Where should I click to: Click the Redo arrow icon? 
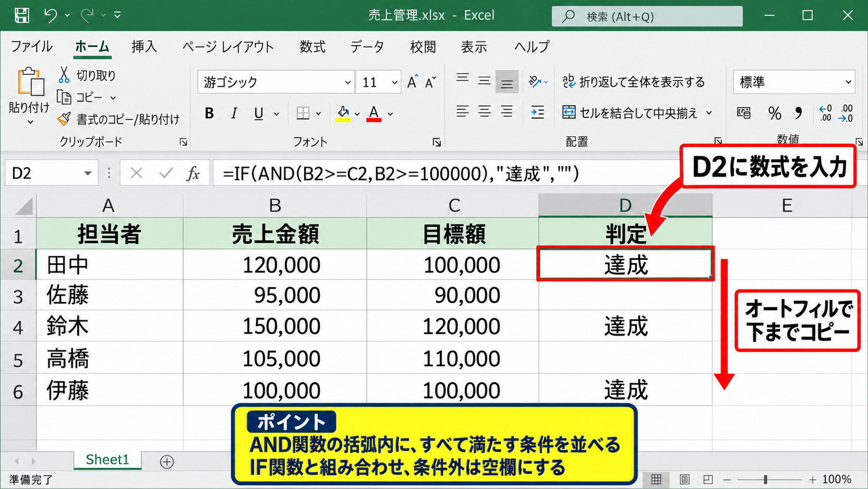click(x=87, y=16)
